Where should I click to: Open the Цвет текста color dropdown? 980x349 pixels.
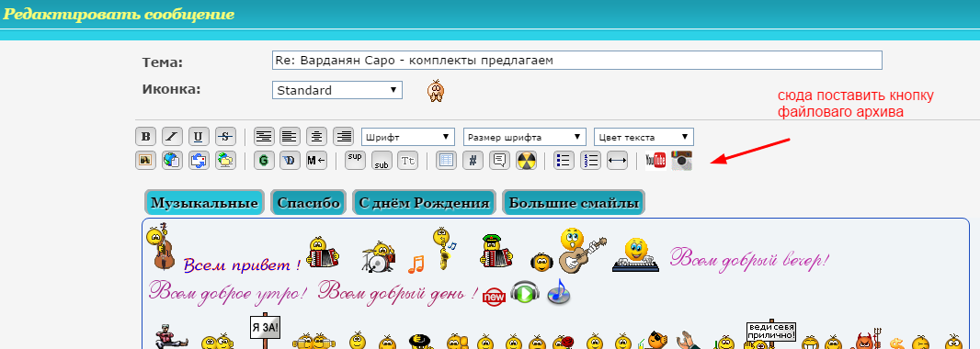644,137
